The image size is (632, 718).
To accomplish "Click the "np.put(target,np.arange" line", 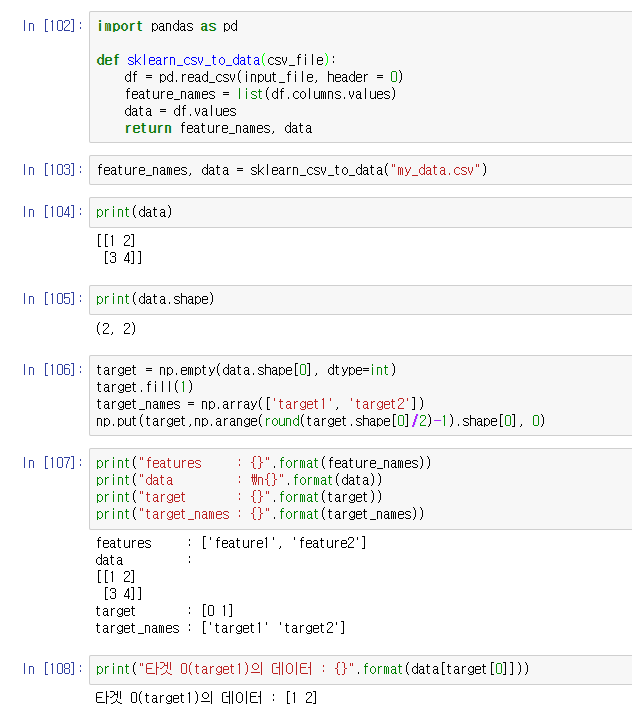I will (321, 421).
